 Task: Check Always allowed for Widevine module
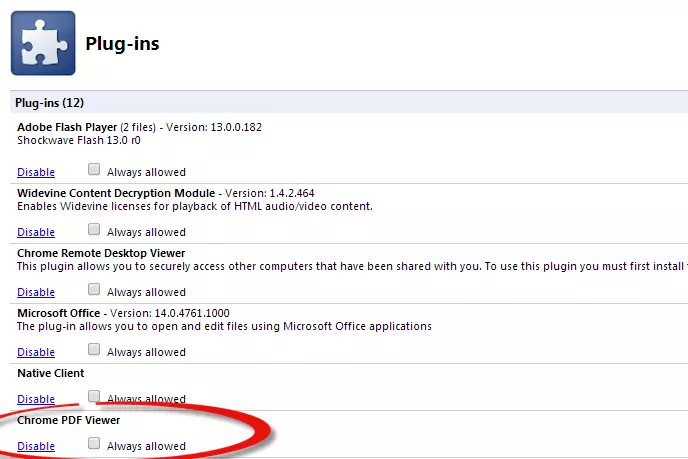coord(94,229)
